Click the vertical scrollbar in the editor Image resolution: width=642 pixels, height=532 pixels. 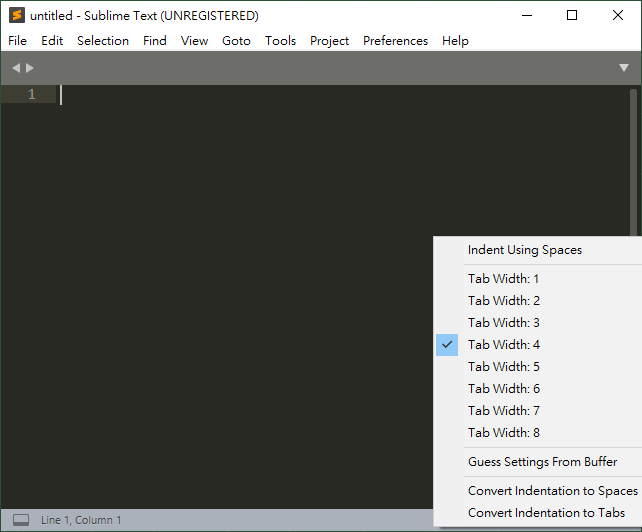coord(633,162)
